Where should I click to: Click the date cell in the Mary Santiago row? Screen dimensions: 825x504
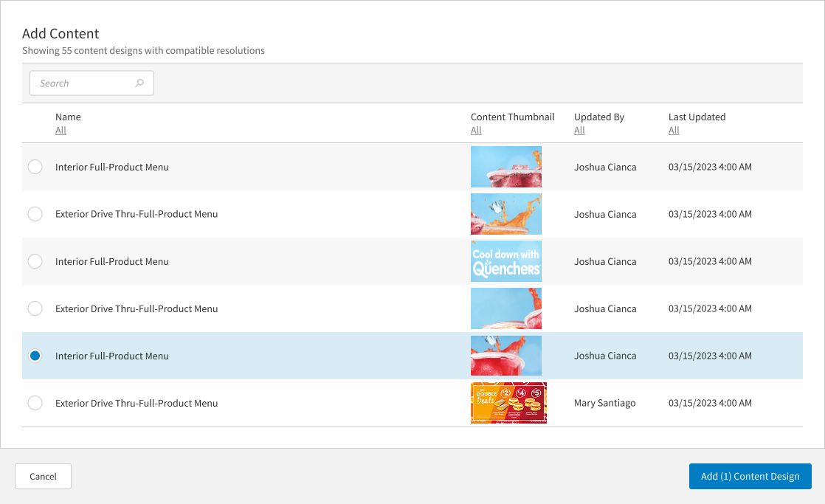pyautogui.click(x=710, y=403)
